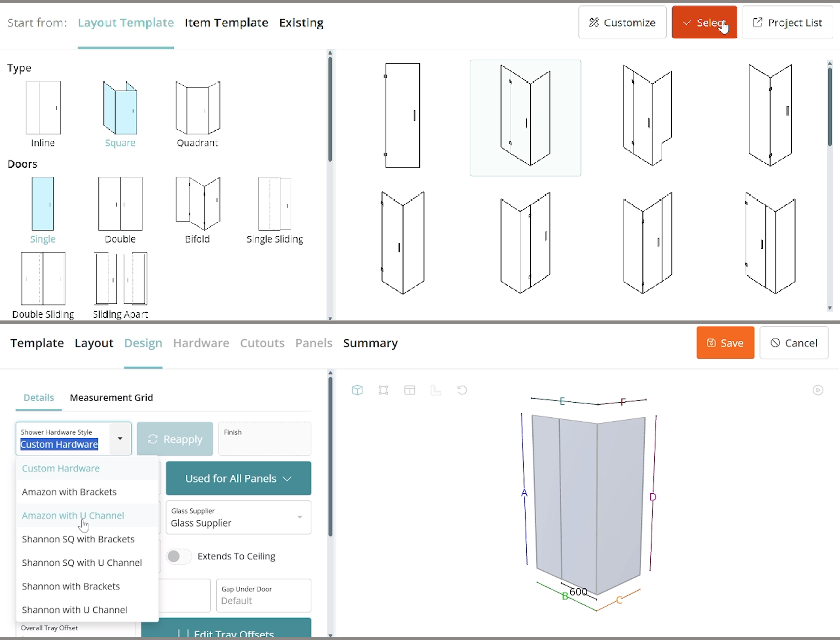Choose the Single Sliding door icon
This screenshot has height=640, width=840.
click(275, 204)
